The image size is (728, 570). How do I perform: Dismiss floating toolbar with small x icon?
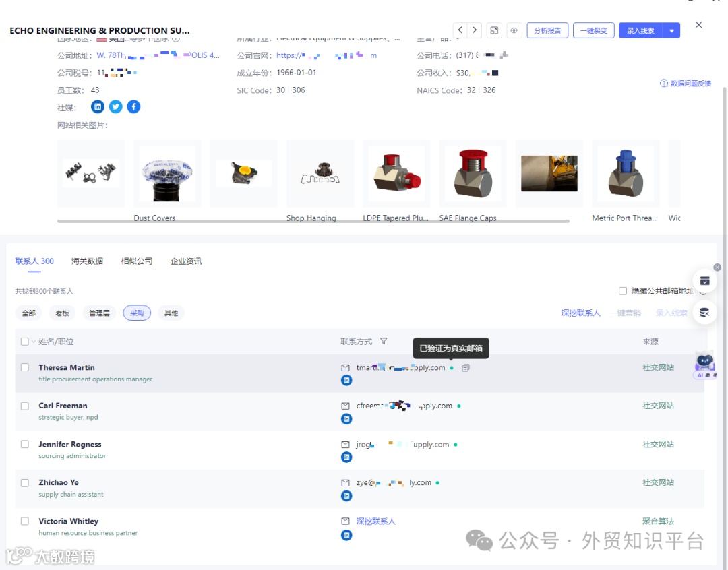(717, 267)
